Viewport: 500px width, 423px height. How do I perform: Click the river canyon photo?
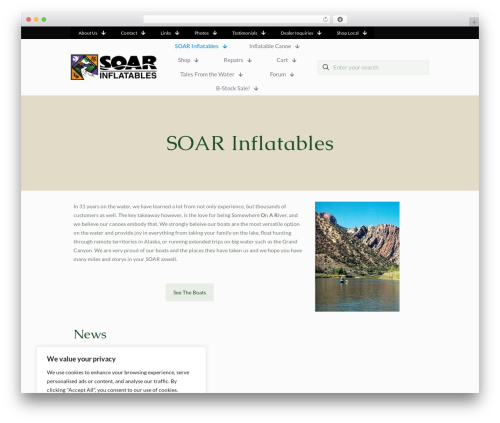[x=357, y=257]
